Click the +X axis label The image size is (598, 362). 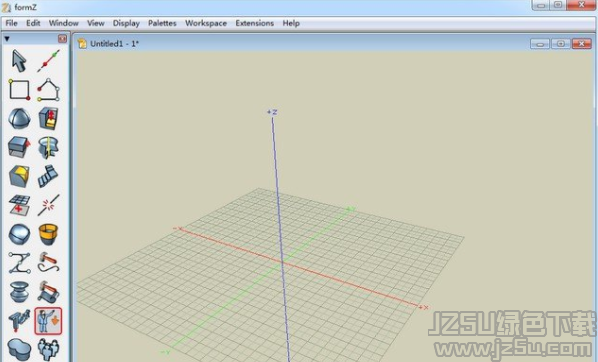point(424,307)
